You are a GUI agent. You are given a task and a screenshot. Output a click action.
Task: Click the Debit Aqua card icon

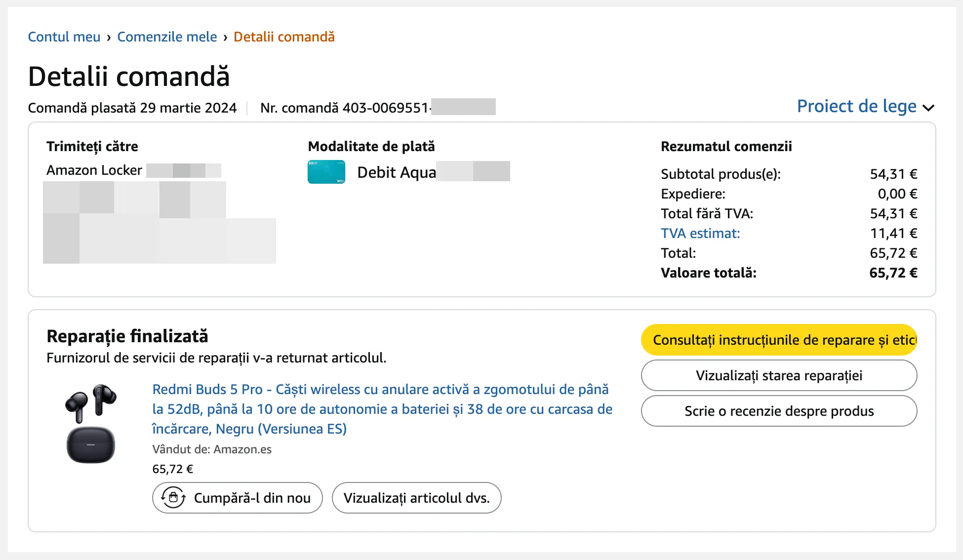326,172
